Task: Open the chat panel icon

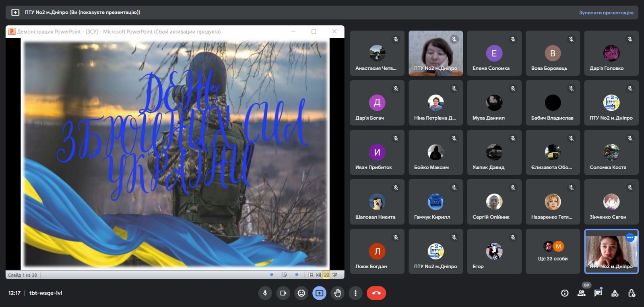Action: (598, 293)
